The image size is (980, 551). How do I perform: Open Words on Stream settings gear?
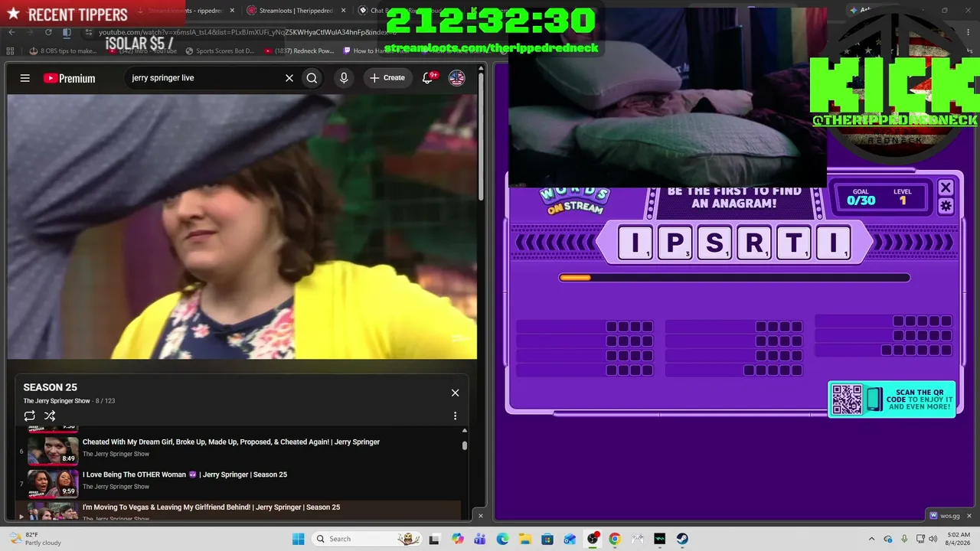click(946, 206)
